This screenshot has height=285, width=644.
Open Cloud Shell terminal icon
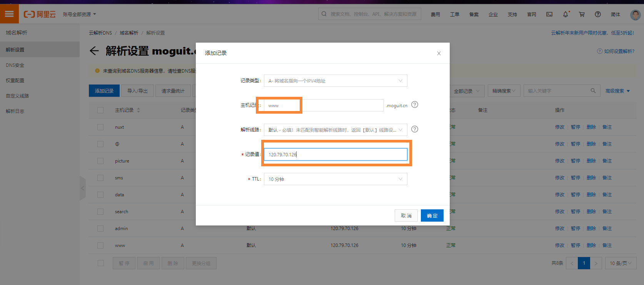549,14
